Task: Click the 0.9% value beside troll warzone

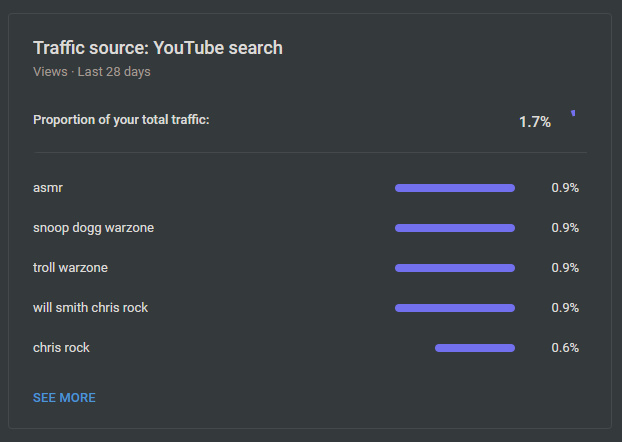Action: tap(565, 268)
